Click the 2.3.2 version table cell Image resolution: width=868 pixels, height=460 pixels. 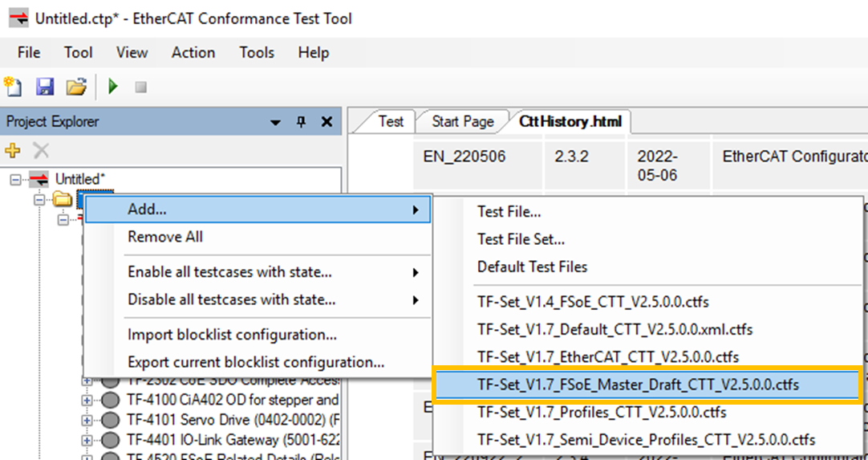click(x=586, y=165)
